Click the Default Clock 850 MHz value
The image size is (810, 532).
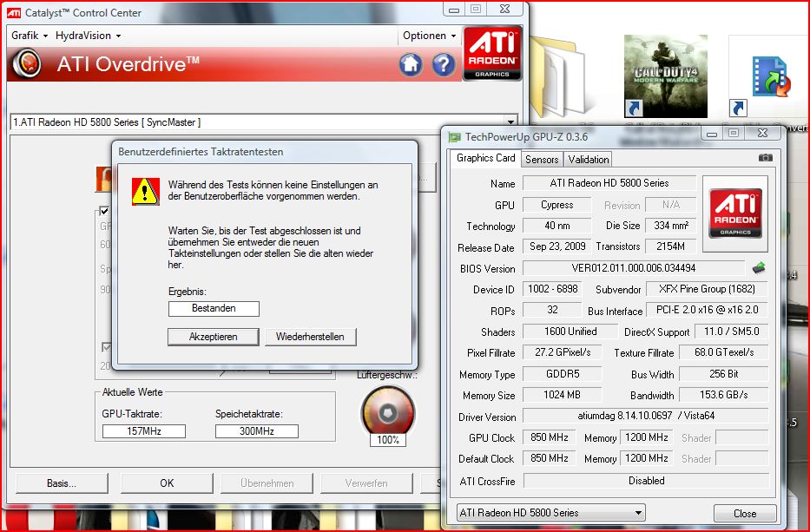pyautogui.click(x=550, y=458)
